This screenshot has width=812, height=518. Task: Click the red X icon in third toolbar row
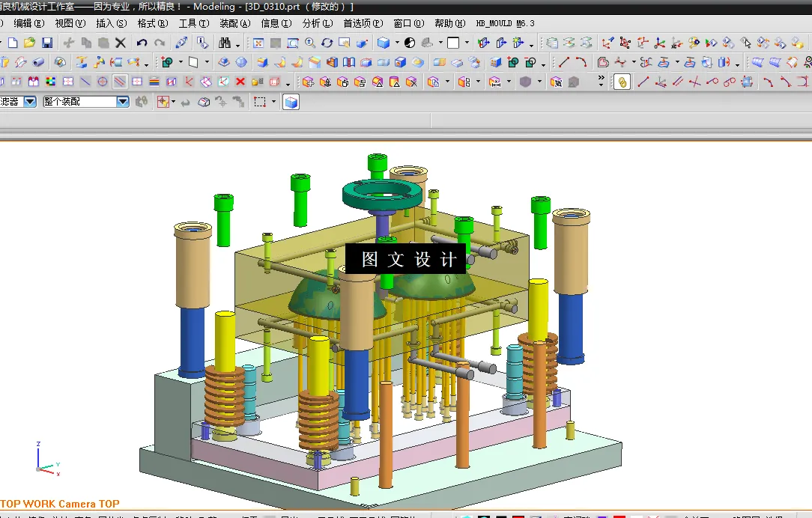click(240, 82)
